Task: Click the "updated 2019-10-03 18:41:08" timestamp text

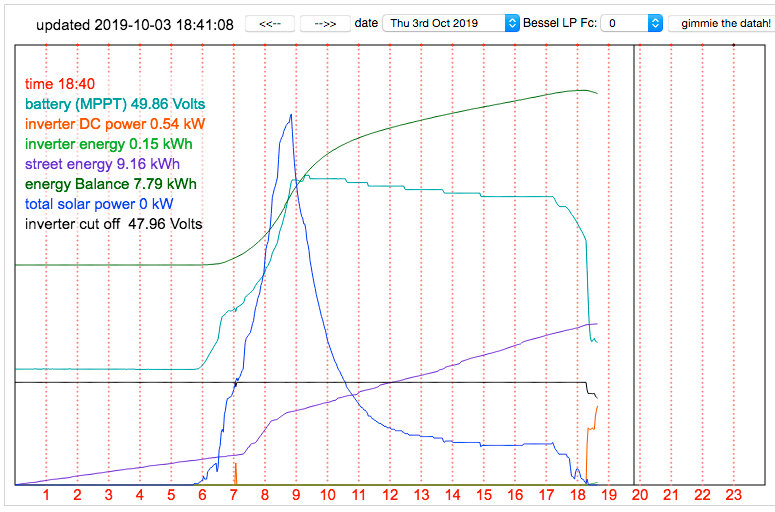Action: coord(135,24)
